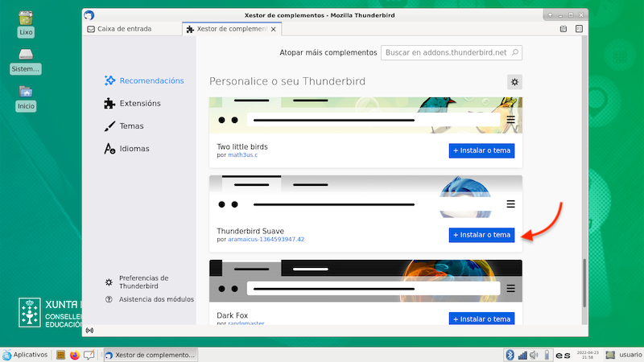Image resolution: width=644 pixels, height=362 pixels.
Task: Launch Firefox from the panel
Action: 74,355
